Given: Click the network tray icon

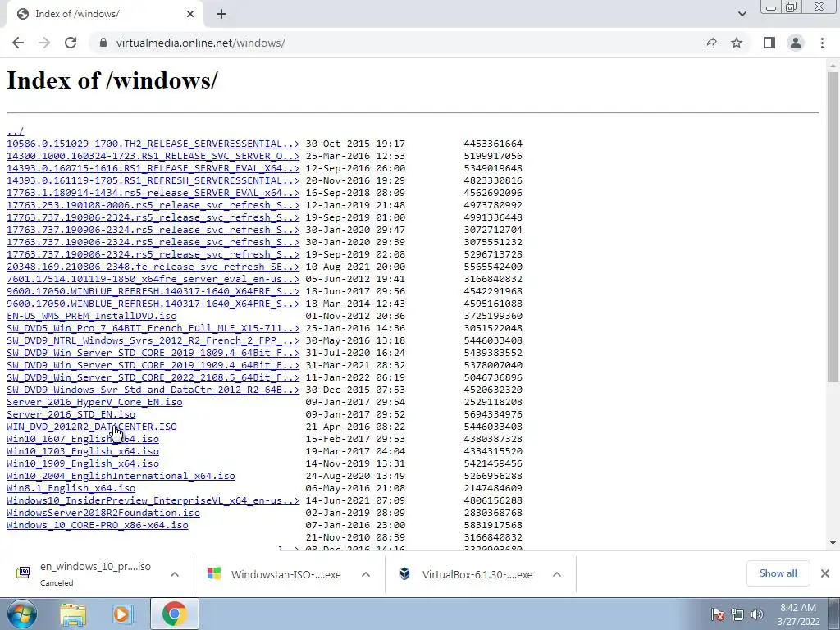Looking at the screenshot, I should pyautogui.click(x=737, y=614).
